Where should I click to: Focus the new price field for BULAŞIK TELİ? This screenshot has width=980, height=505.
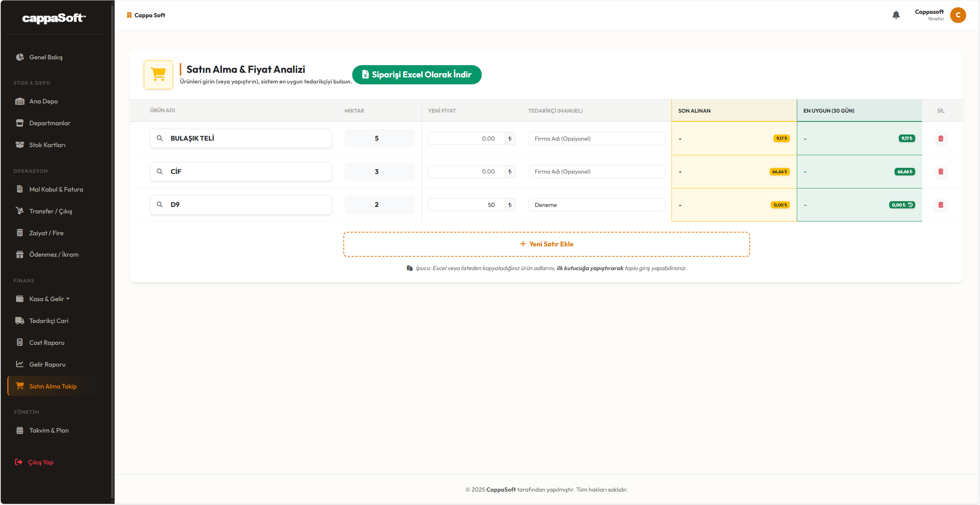[466, 138]
